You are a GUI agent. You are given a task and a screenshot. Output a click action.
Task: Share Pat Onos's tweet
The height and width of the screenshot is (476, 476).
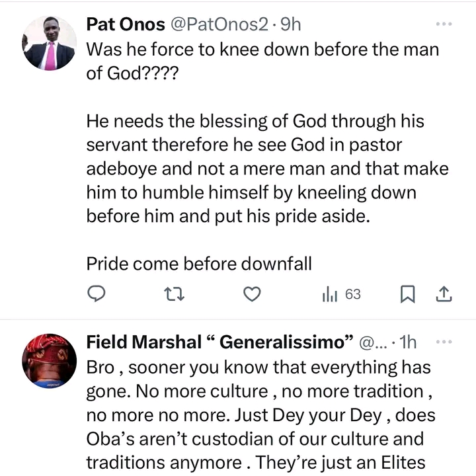tap(444, 294)
